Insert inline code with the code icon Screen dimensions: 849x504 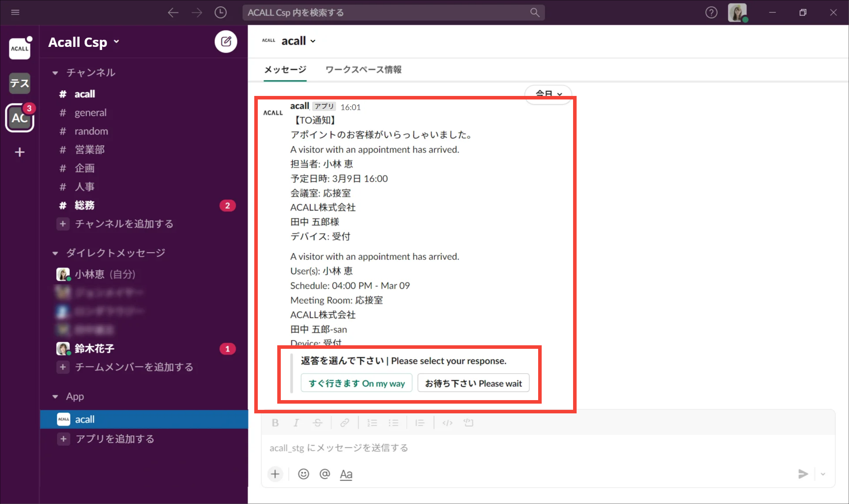click(447, 423)
